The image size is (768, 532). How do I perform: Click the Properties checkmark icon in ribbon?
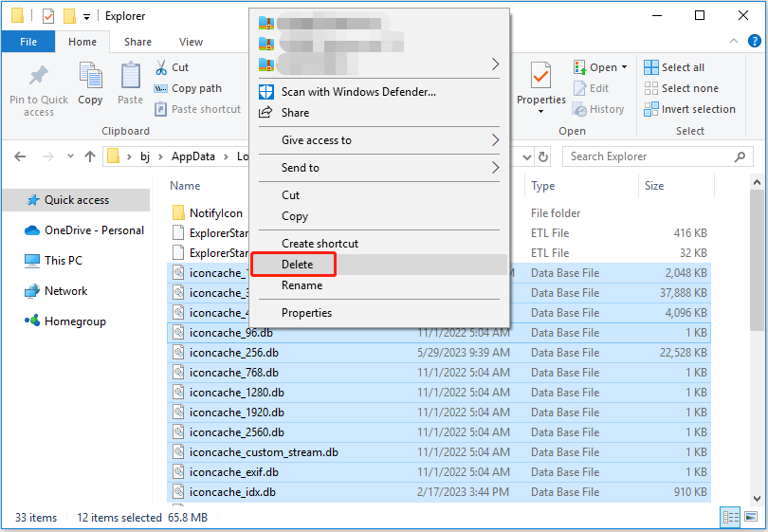pyautogui.click(x=540, y=76)
